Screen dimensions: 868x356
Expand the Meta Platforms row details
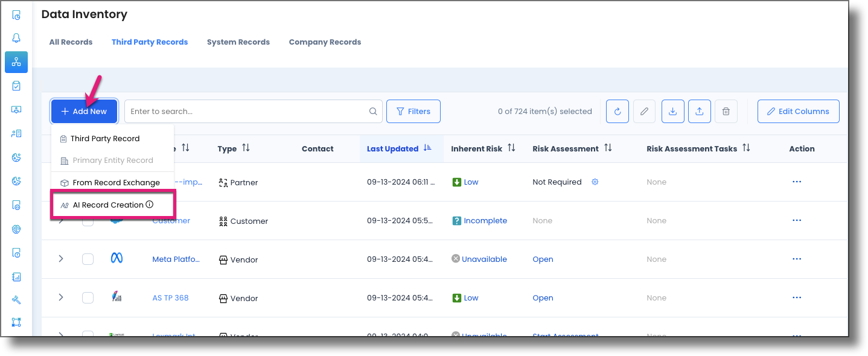(60, 258)
